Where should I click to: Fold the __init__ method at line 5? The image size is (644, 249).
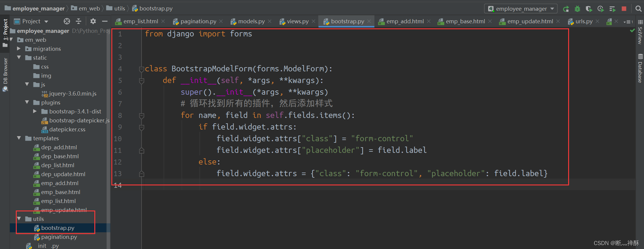(x=142, y=81)
